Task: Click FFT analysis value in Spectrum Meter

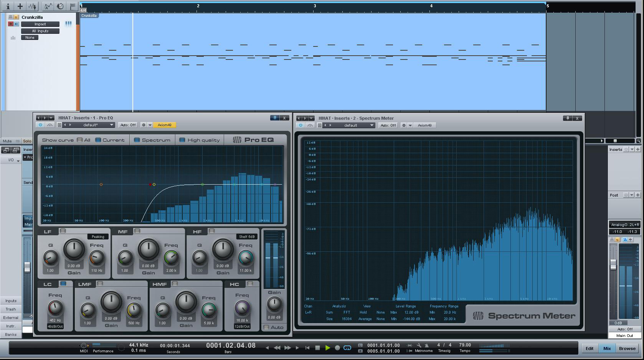Action: (x=347, y=312)
